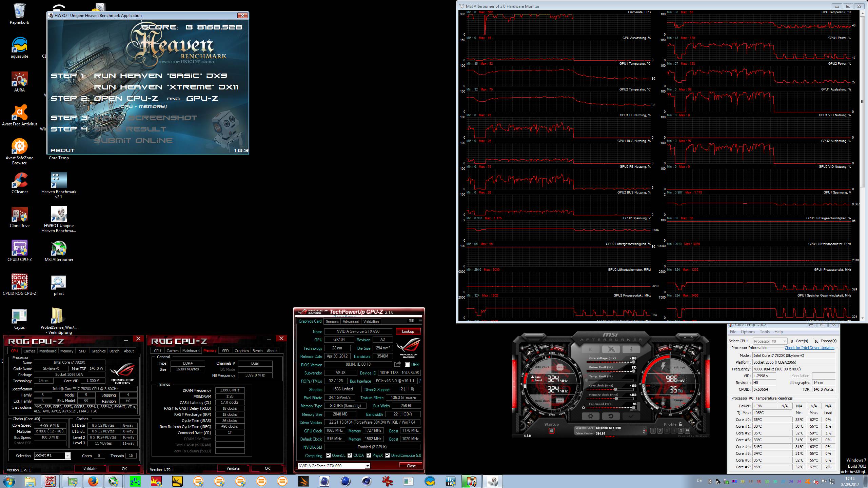The image size is (868, 488).
Task: Click SUBMIT ONLINE in HWBOT Heaven window
Action: click(133, 140)
